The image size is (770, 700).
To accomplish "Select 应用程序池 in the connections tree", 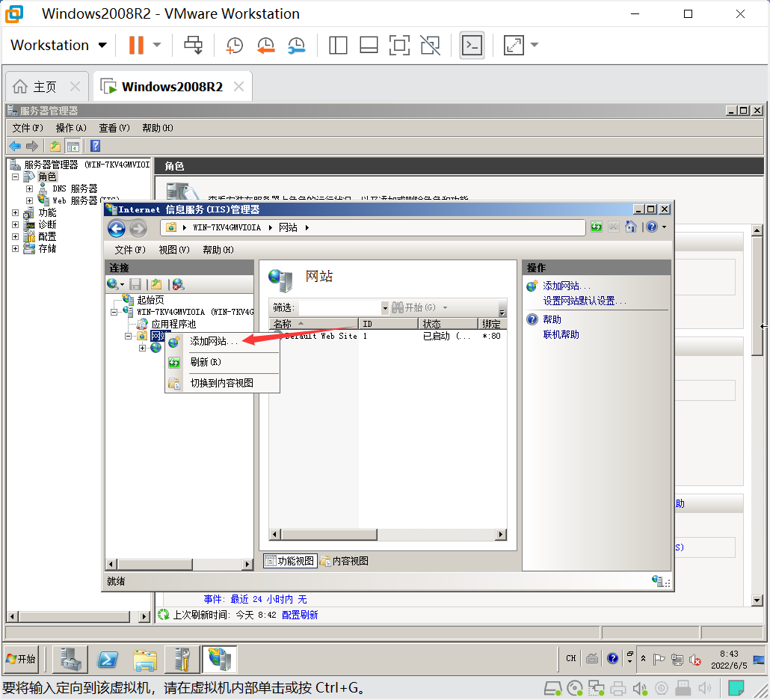I will coord(173,325).
